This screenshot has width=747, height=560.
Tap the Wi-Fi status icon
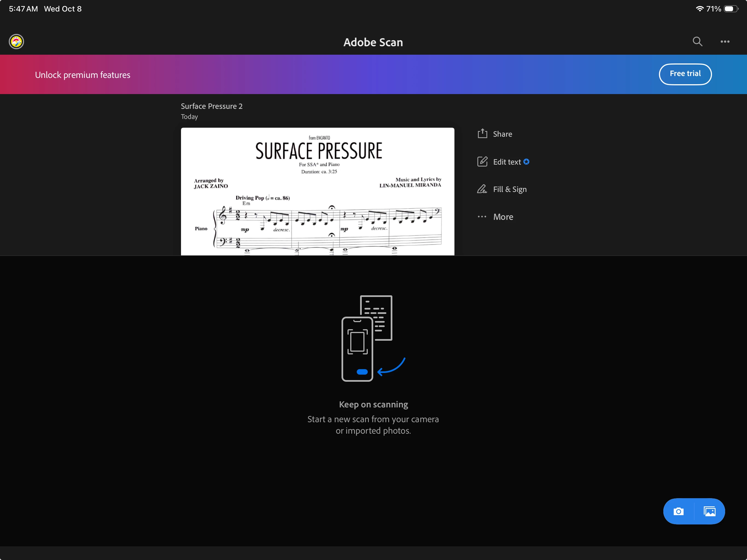tap(699, 9)
